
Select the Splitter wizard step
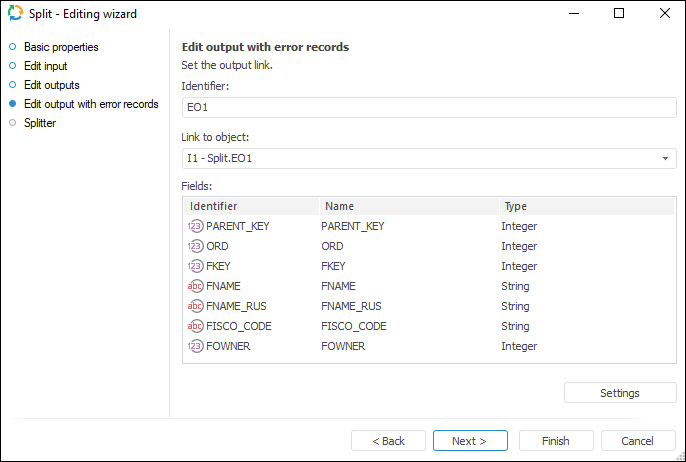(40, 123)
